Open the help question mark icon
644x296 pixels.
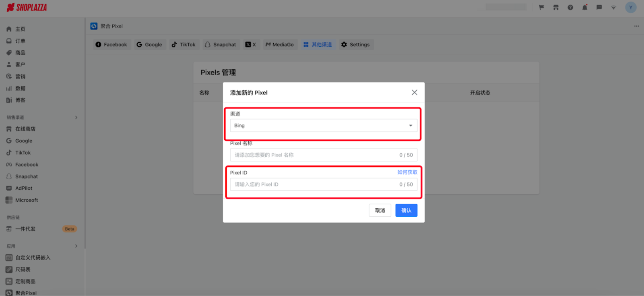click(570, 7)
